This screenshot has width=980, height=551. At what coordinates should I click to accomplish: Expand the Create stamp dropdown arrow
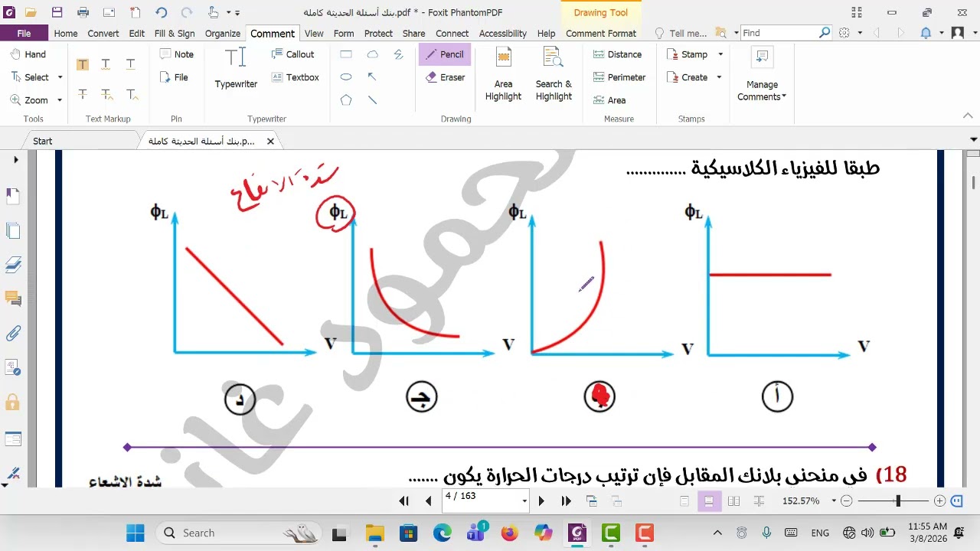click(719, 77)
